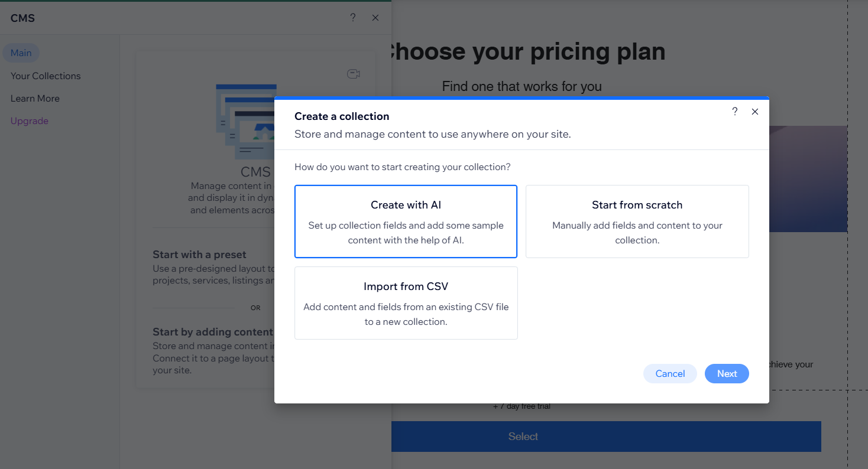Click the video camera icon in CMS panel
Screen dimensions: 868x469
(x=354, y=74)
